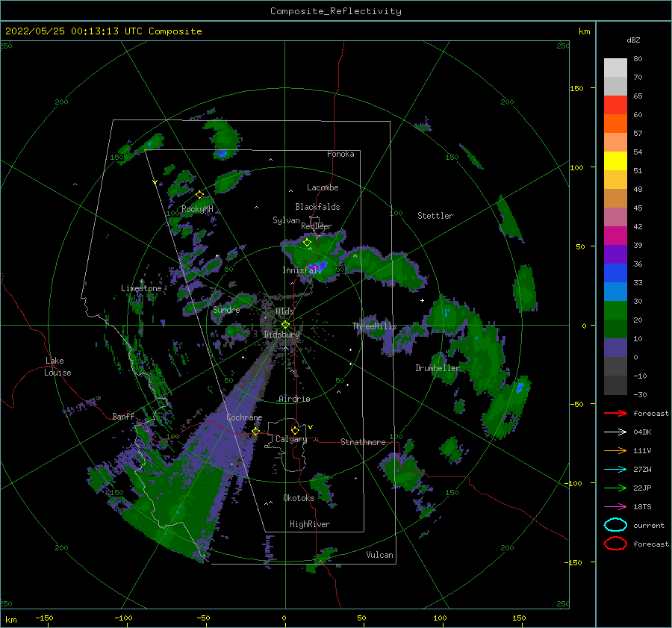This screenshot has height=628, width=672.
Task: Click the Olds town label
Action: [284, 311]
